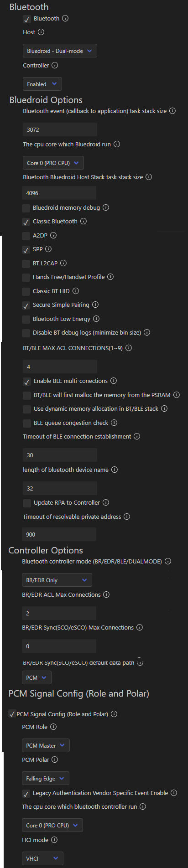Enable Bluetooth Low Energy checkbox
Viewport: 188px width, 868px height.
pyautogui.click(x=26, y=319)
